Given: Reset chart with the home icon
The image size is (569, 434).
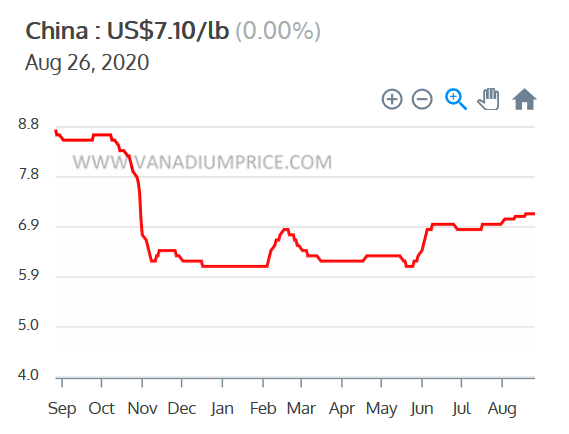Looking at the screenshot, I should coord(524,99).
